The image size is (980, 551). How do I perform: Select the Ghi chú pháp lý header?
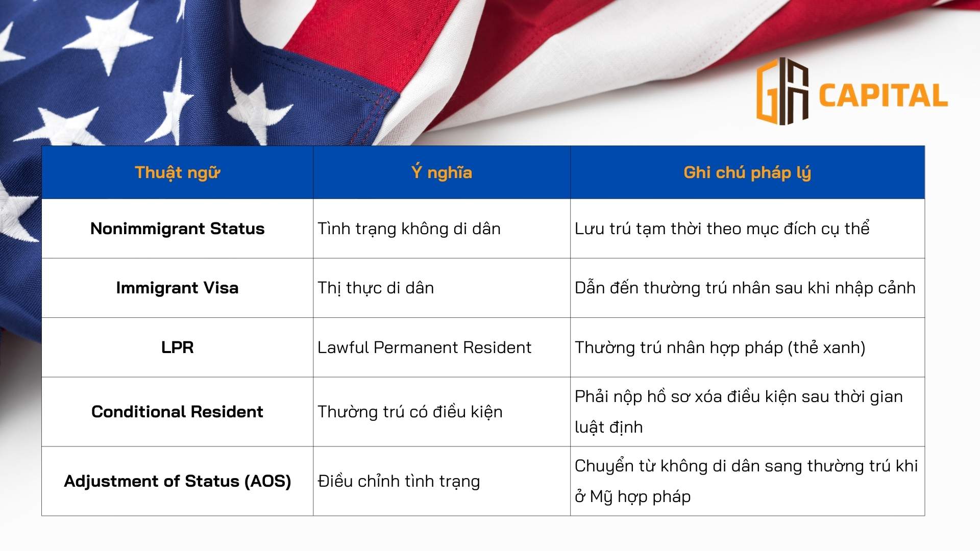tap(747, 172)
